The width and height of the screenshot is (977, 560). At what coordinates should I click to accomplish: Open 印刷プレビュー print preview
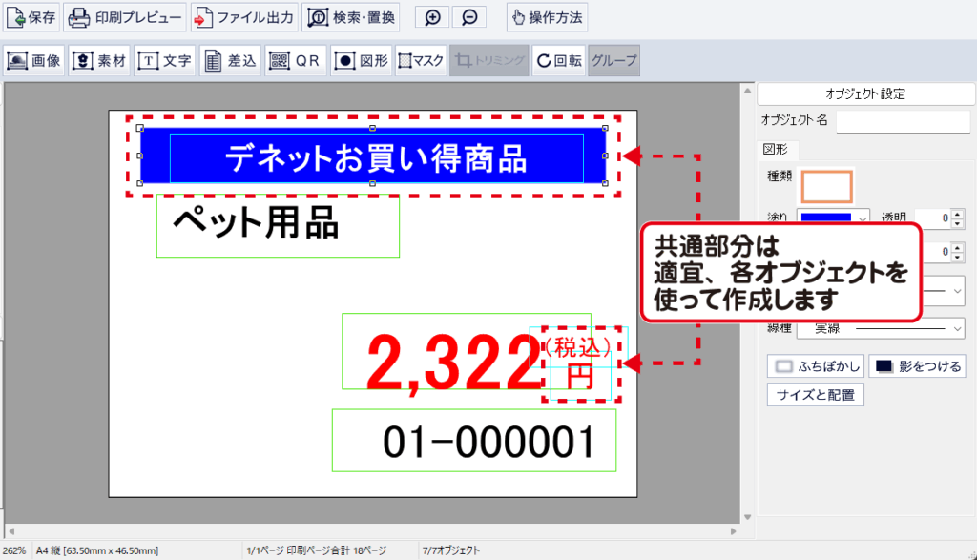coord(124,17)
